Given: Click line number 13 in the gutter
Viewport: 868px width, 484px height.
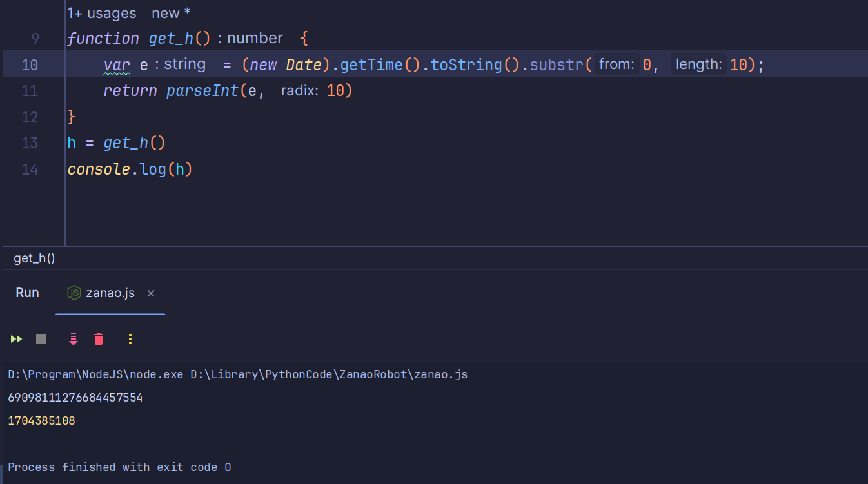Looking at the screenshot, I should (30, 143).
